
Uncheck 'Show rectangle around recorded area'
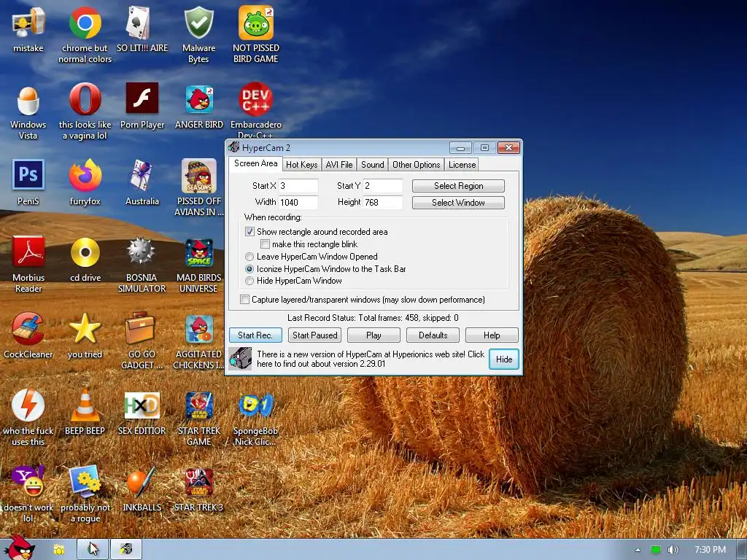point(249,232)
